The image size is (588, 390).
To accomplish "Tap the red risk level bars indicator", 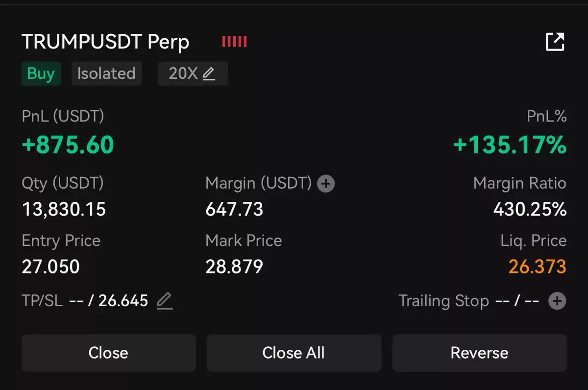I will pos(234,42).
